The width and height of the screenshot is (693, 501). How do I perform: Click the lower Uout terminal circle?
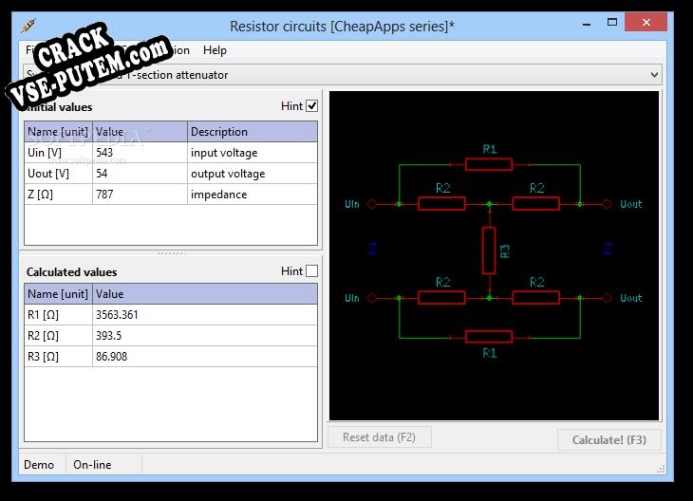(607, 298)
